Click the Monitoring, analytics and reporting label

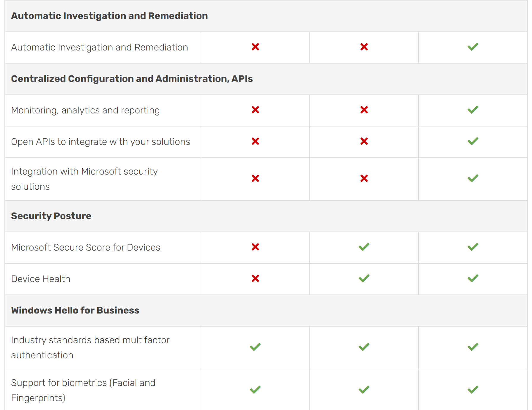click(86, 110)
